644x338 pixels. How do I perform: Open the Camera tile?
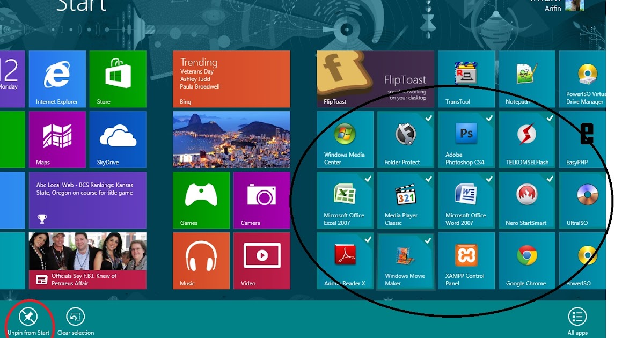tap(262, 200)
